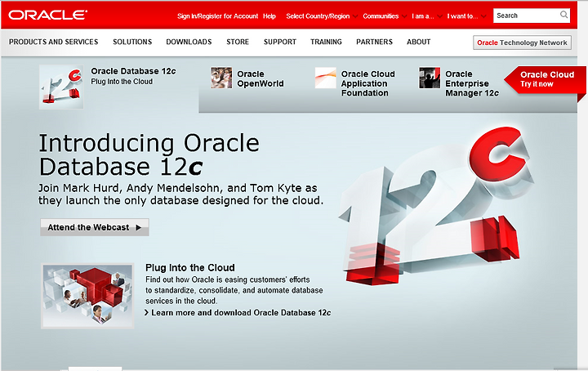Image resolution: width=588 pixels, height=371 pixels.
Task: Click the Plug Into the Cloud heading
Action: [x=190, y=267]
